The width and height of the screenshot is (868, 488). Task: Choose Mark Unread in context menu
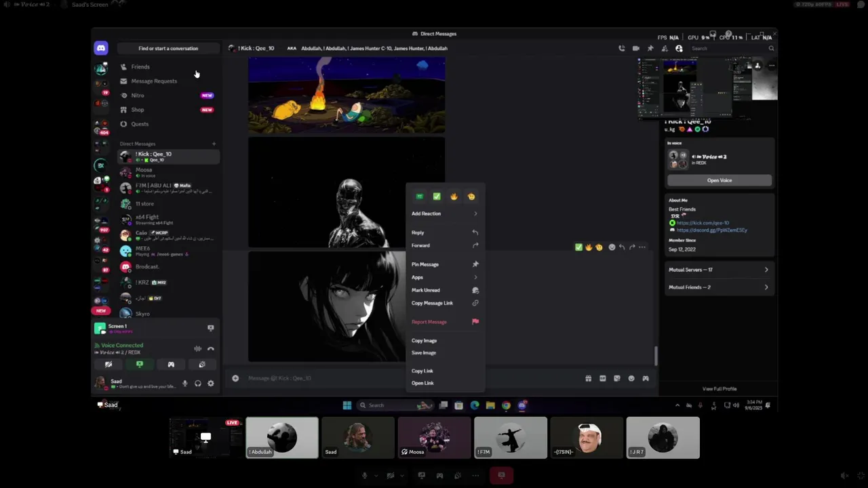tap(444, 290)
